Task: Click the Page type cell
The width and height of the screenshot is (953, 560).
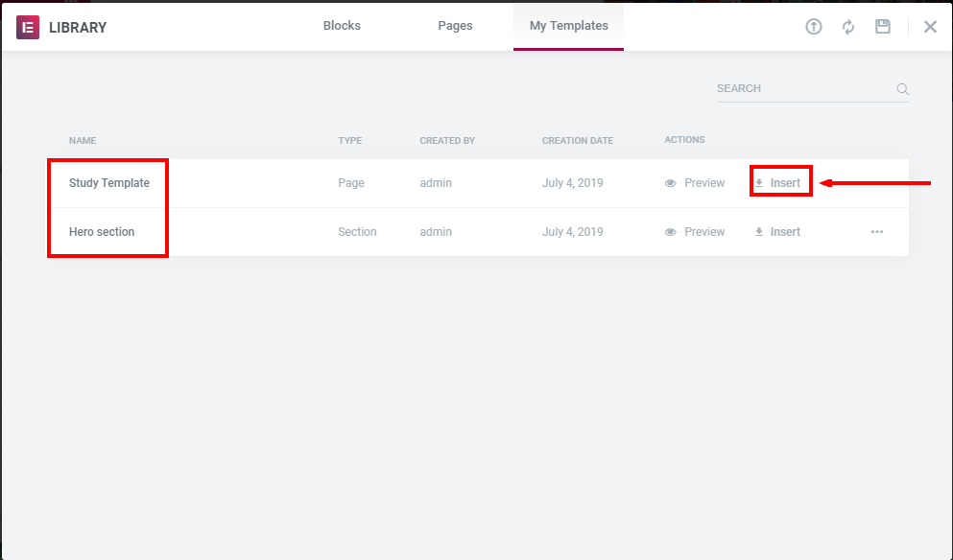Action: click(350, 183)
